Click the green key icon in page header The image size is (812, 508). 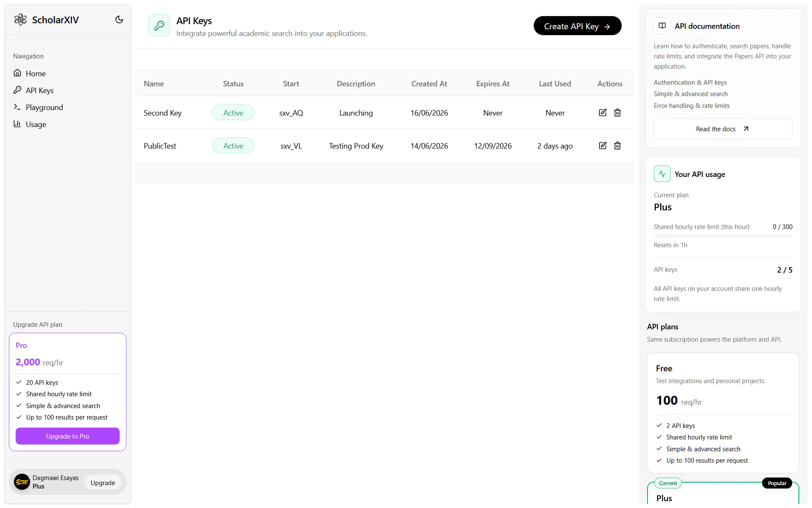point(159,25)
